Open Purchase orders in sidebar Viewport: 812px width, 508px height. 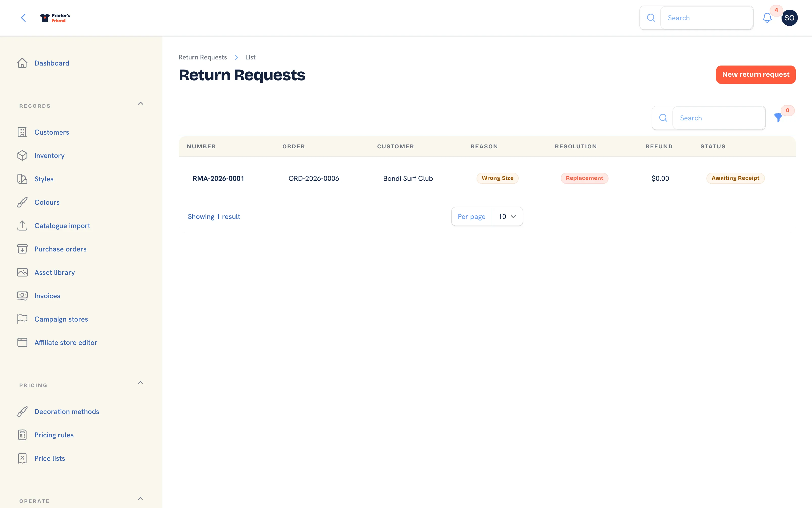click(60, 249)
